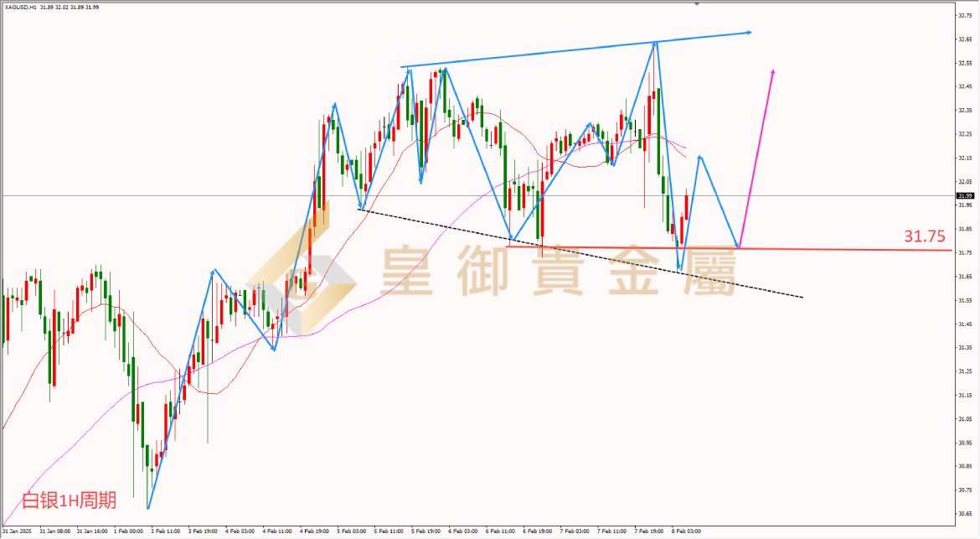The width and height of the screenshot is (980, 539).
Task: Select the red horizontal support line
Action: coord(729,248)
